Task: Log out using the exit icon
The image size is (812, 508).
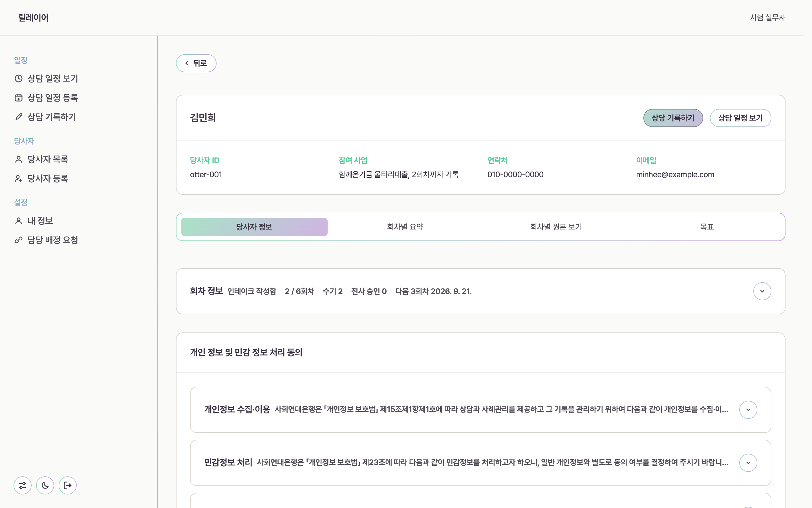Action: 67,485
